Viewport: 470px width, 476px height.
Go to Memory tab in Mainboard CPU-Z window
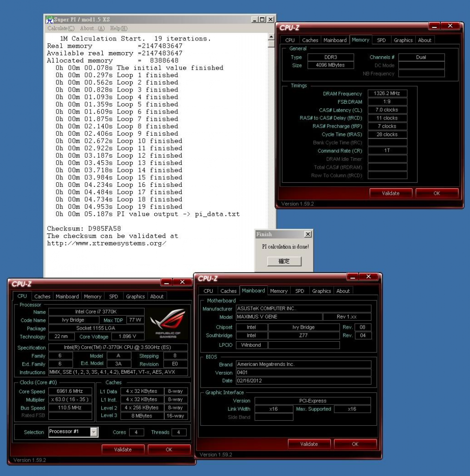(x=279, y=291)
